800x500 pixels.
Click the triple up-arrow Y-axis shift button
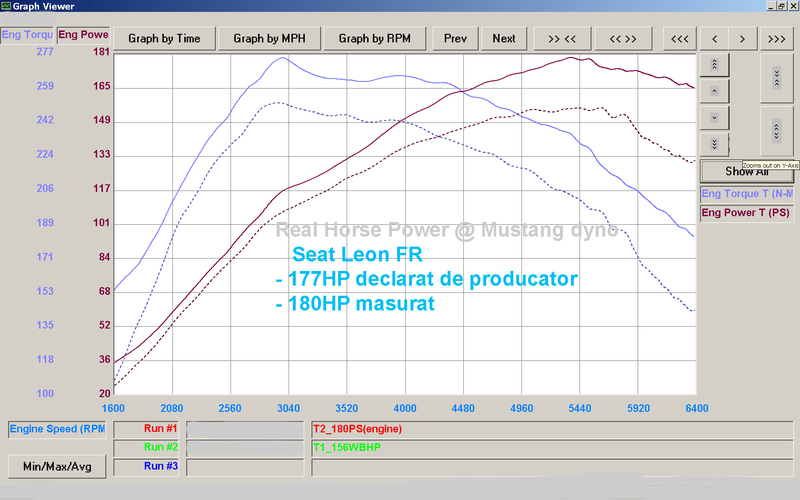[714, 65]
